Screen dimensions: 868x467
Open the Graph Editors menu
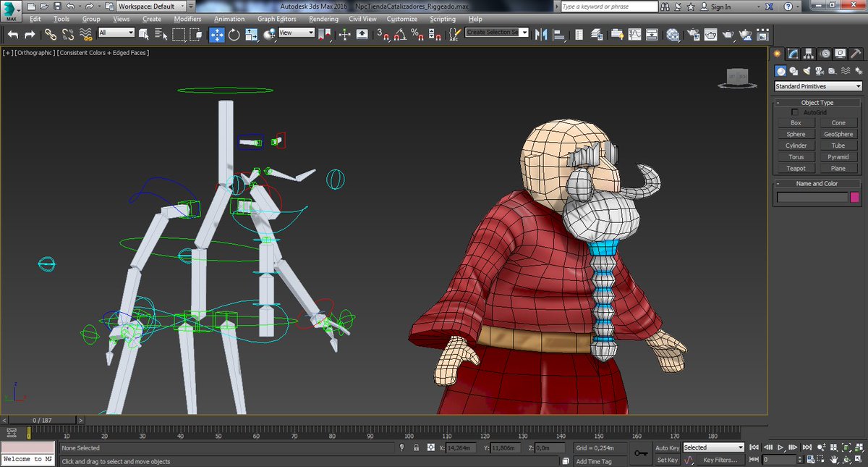tap(278, 19)
